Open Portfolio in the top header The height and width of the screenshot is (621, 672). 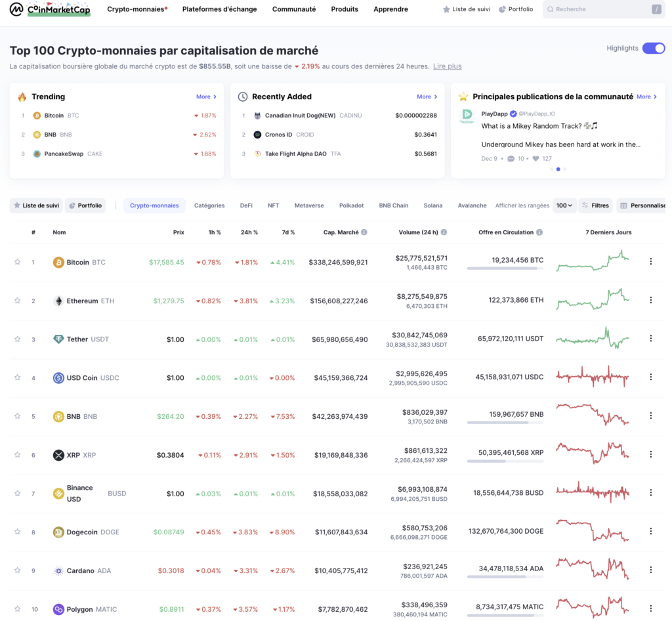tap(516, 9)
